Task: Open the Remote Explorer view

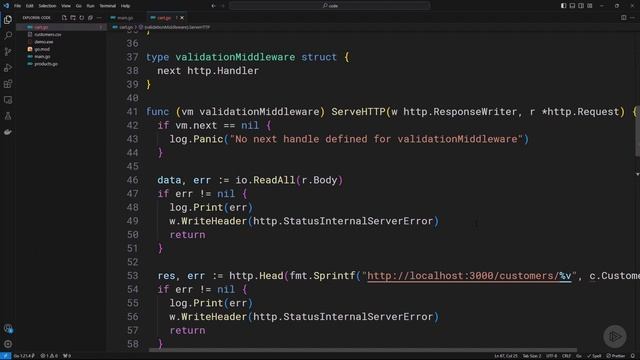Action: [8, 100]
